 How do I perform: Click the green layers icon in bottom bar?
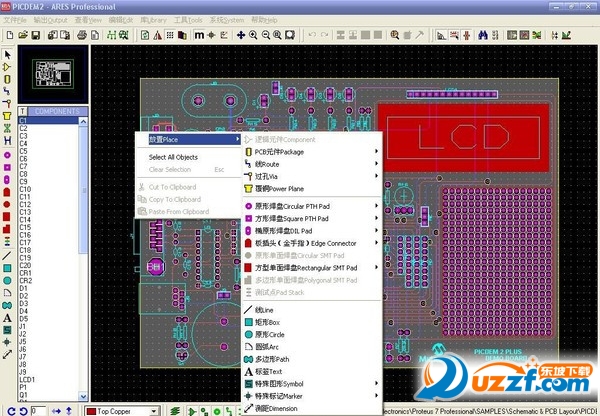tap(175, 411)
